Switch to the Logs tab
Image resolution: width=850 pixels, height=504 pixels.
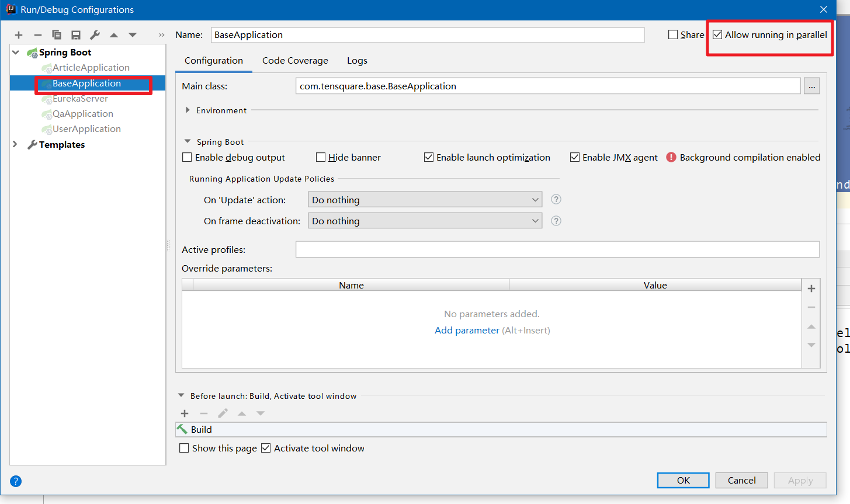point(357,61)
